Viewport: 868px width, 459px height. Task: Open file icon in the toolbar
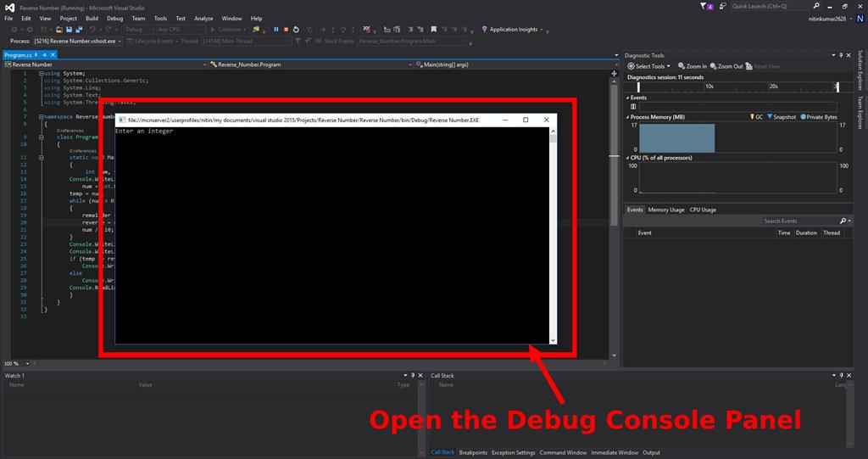tap(59, 30)
